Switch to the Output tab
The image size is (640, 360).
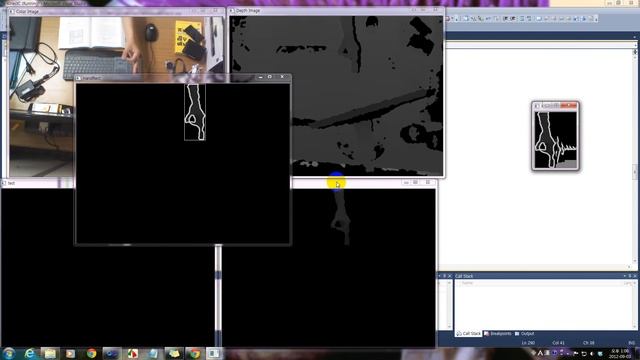(x=525, y=333)
